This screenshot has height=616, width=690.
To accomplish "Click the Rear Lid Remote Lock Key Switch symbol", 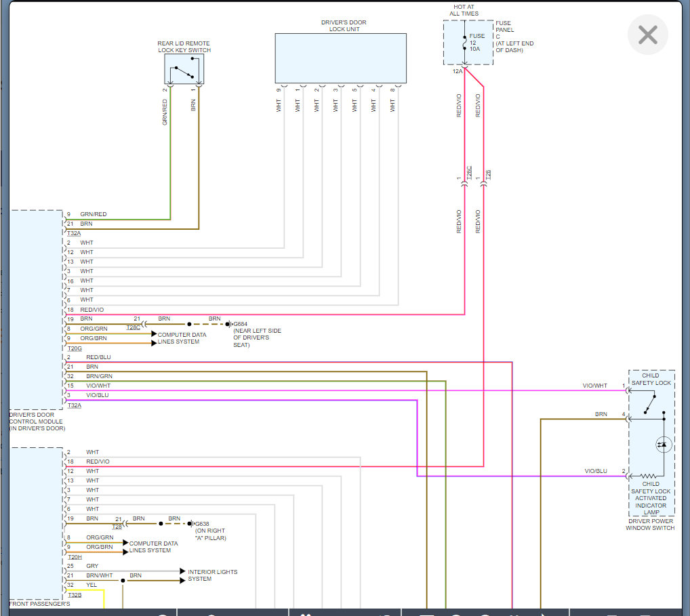I will 184,70.
